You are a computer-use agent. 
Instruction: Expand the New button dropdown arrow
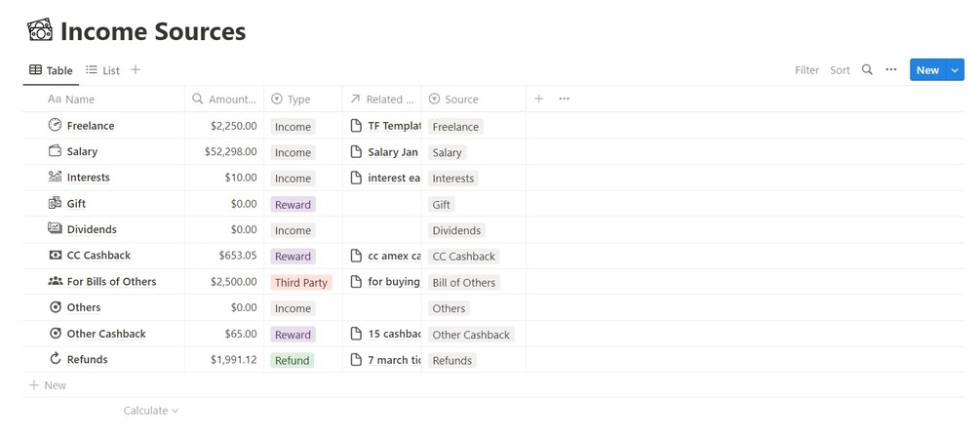click(956, 70)
